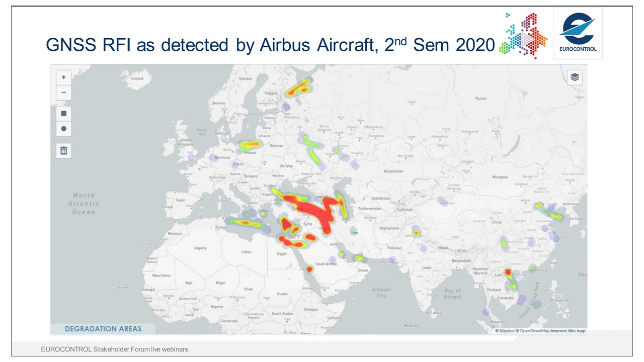Switch base map style via the layers control
Screen dimensions: 644x362
[574, 77]
